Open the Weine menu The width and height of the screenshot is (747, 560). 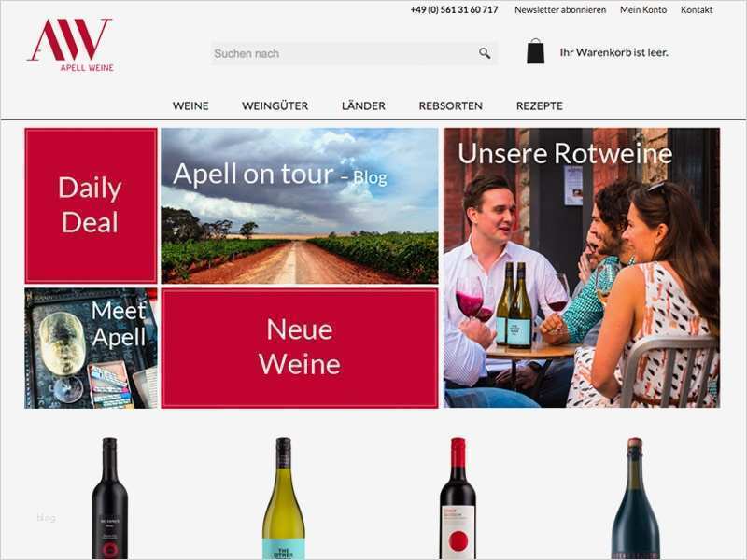pos(190,105)
